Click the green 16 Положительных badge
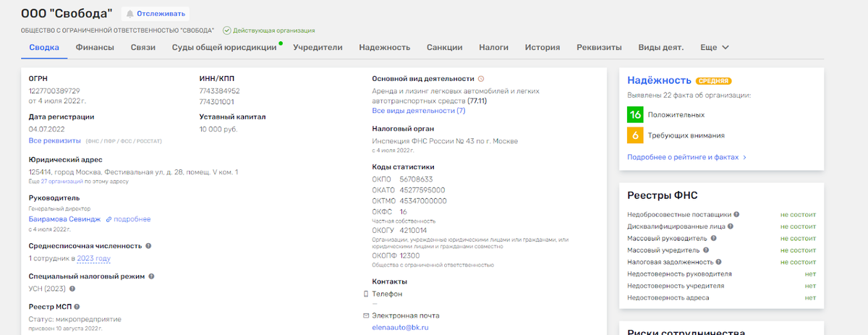Screen dimensions: 868x335 point(635,114)
